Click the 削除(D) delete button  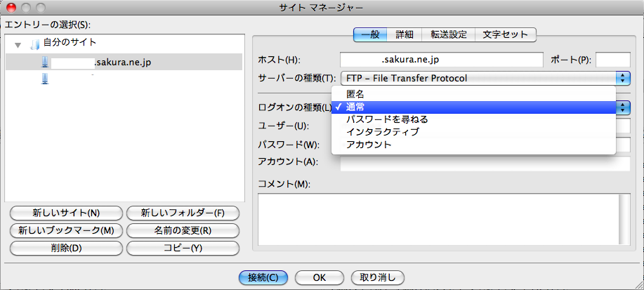[66, 248]
